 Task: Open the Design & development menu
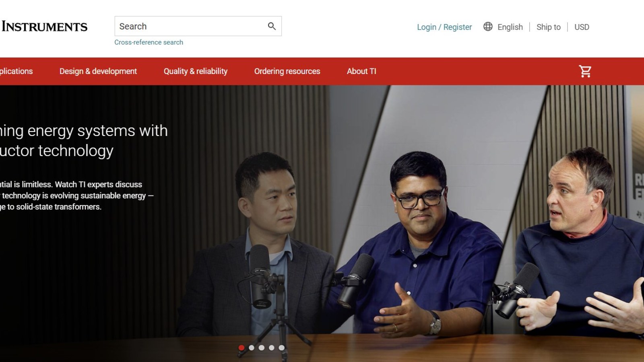click(98, 71)
